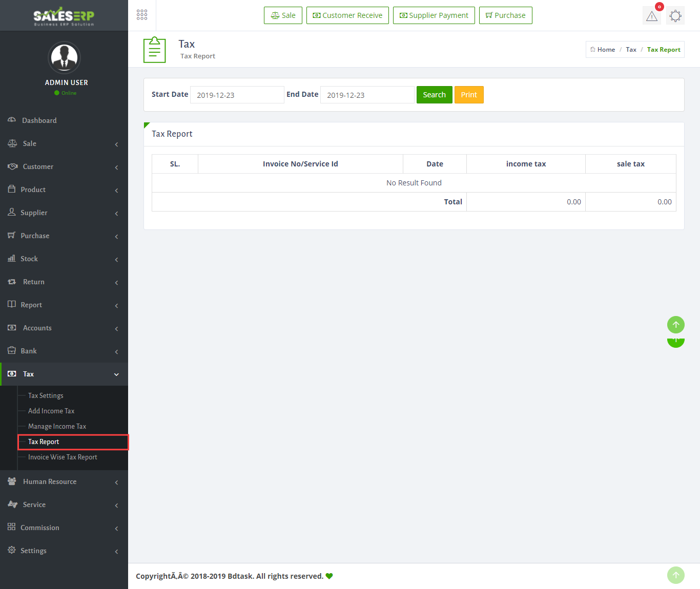Expand the Accounts sidebar section
700x589 pixels.
pos(64,328)
